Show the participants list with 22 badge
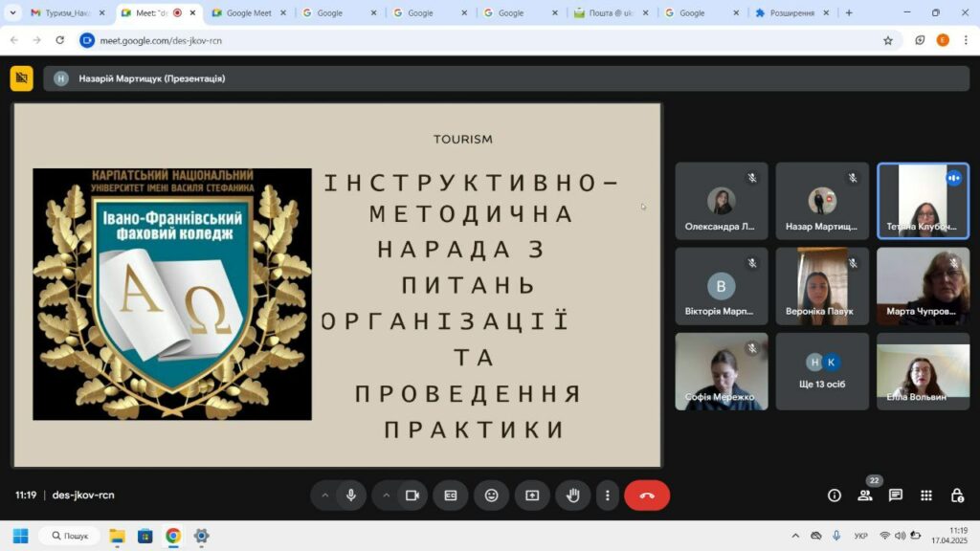The width and height of the screenshot is (980, 551). 865,496
